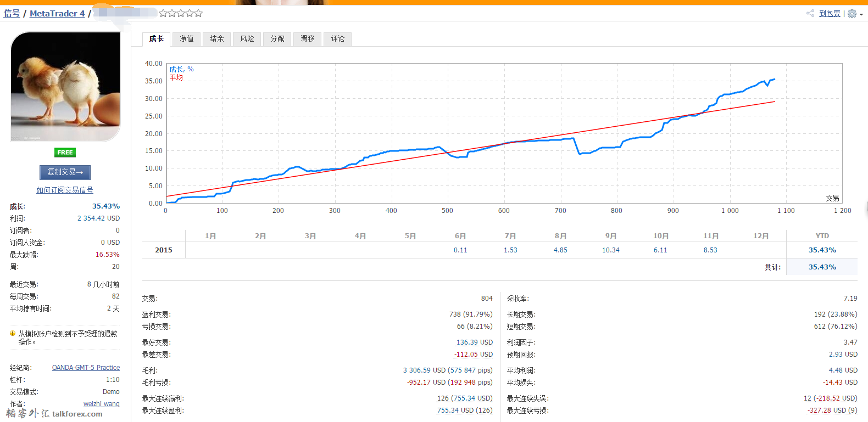Click the profit value 2 354.42 USD
This screenshot has width=868, height=422.
pos(98,218)
